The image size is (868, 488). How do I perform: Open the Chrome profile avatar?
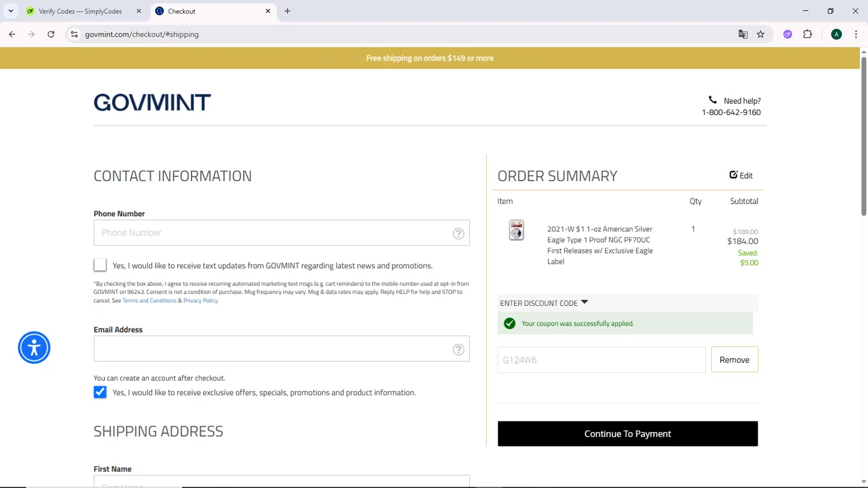(x=836, y=34)
